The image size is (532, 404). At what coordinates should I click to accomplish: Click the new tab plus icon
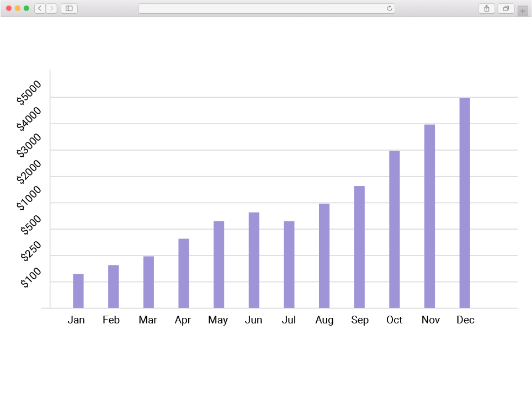point(523,9)
